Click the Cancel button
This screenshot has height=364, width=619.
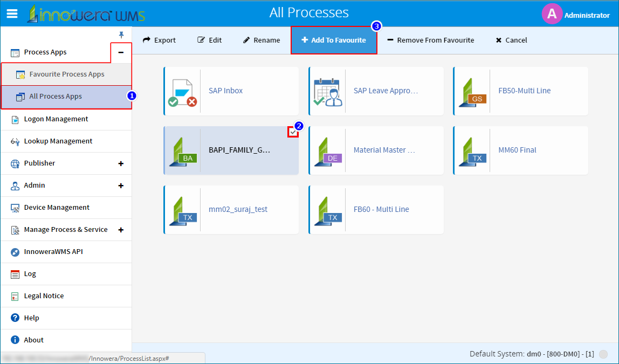coord(511,40)
